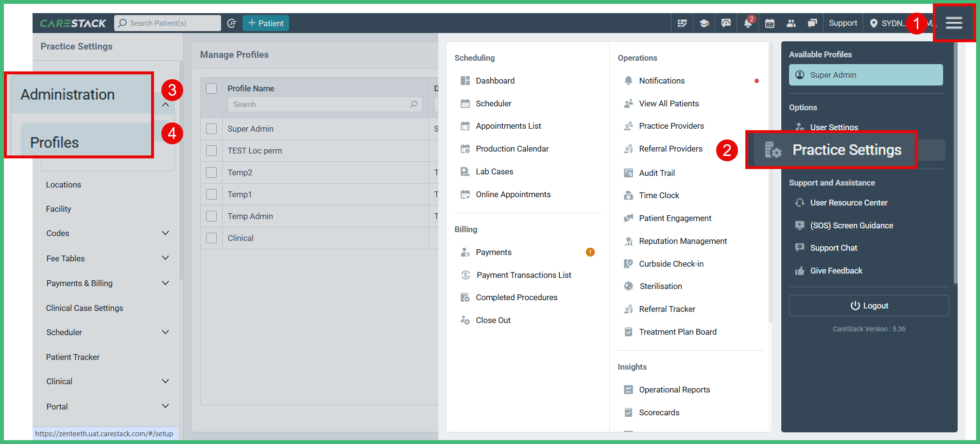Click the Close Out icon
This screenshot has height=444, width=980.
465,320
